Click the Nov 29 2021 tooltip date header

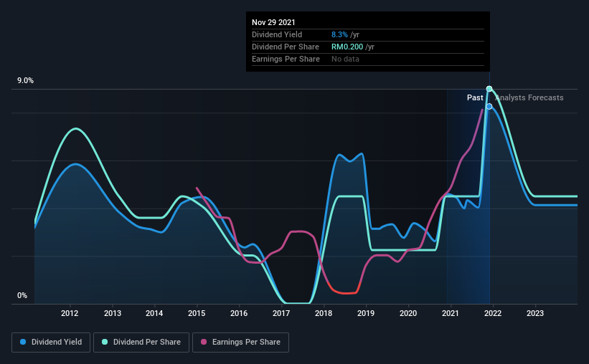pos(273,22)
